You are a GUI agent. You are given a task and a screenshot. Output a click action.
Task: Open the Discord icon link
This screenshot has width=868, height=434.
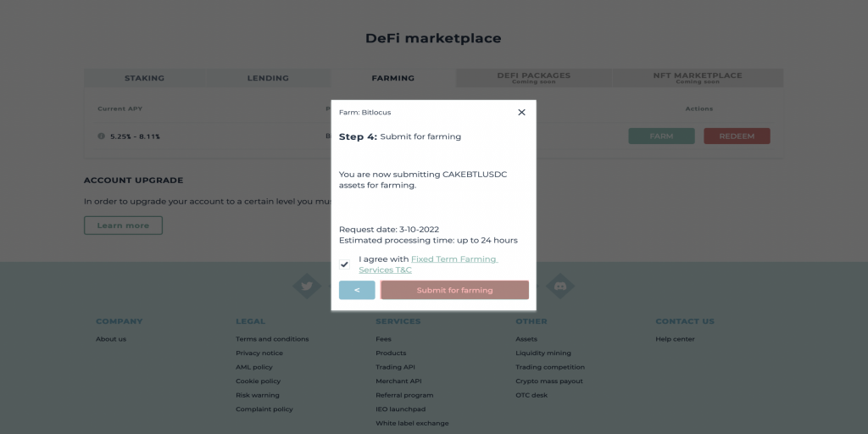pos(560,287)
